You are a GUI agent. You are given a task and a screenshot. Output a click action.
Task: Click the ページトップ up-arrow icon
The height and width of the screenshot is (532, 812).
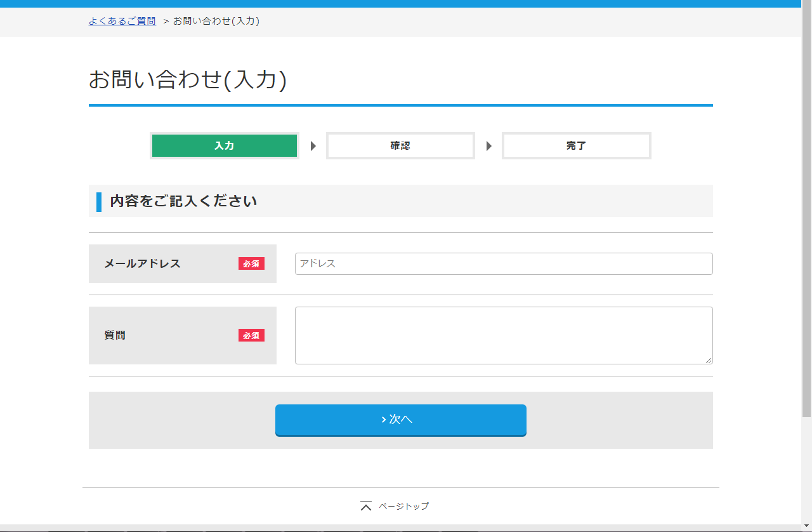coord(365,506)
